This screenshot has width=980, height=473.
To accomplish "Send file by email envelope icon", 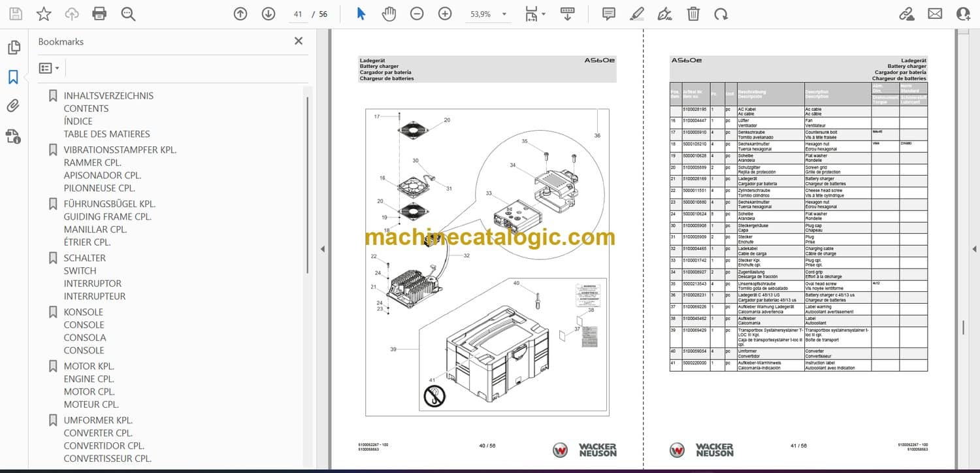I will (935, 14).
